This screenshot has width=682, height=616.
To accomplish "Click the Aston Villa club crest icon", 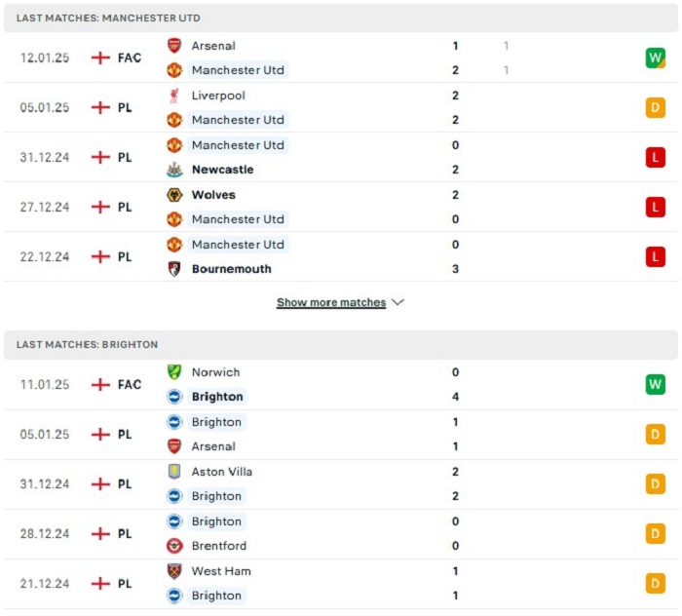I will click(174, 472).
